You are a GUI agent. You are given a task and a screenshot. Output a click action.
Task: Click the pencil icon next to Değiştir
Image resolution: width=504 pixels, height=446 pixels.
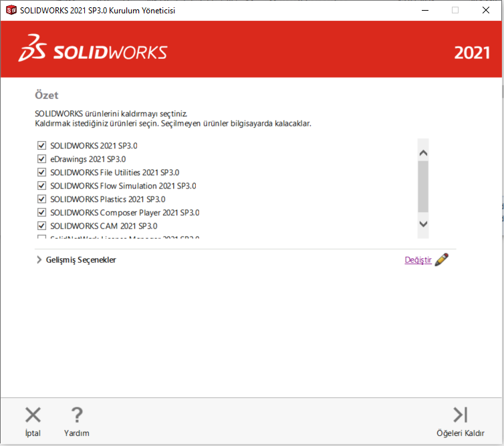click(x=442, y=260)
